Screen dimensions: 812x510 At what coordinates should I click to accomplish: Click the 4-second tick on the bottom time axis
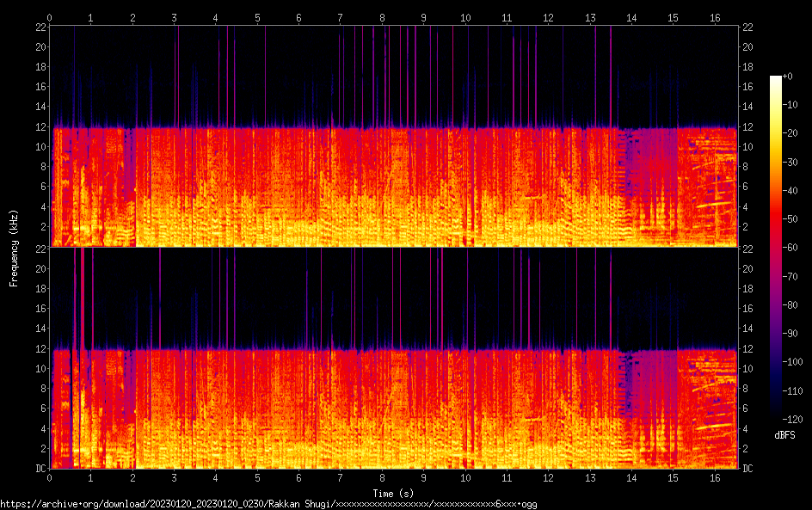click(x=216, y=477)
